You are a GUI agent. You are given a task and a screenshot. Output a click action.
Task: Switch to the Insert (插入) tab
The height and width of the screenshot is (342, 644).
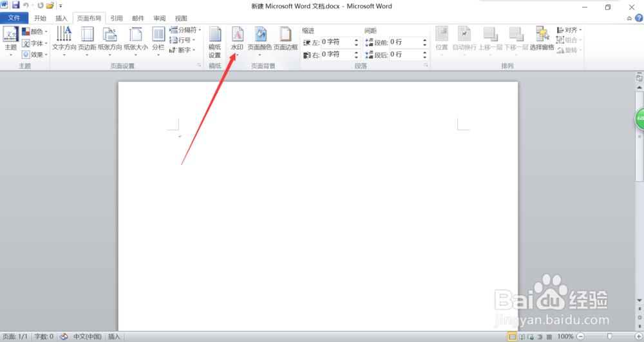coord(61,18)
